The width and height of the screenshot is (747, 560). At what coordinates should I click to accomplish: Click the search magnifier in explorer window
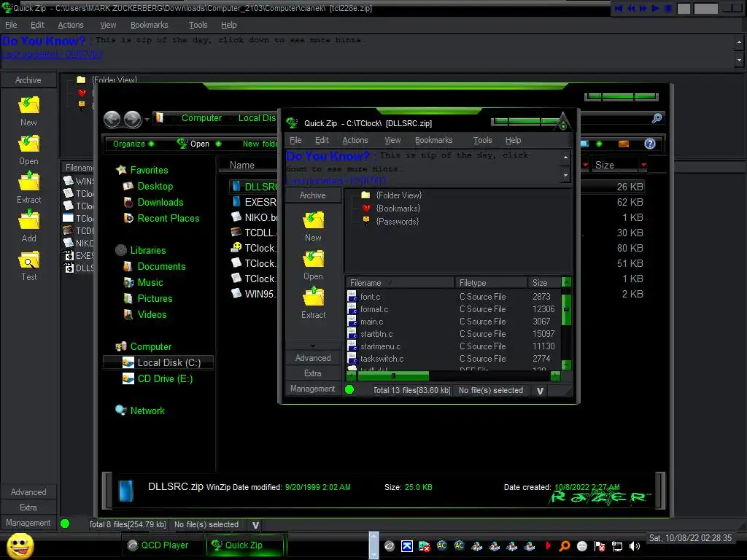coord(657,118)
